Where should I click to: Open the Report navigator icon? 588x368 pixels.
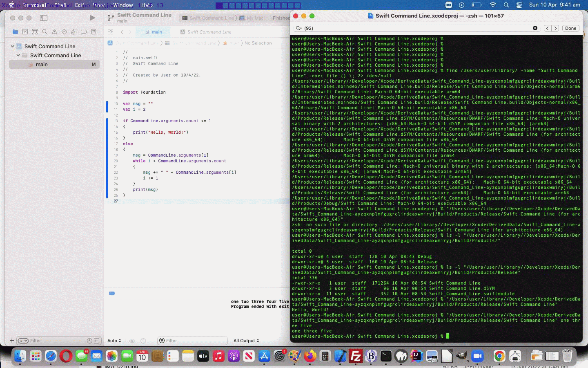[x=94, y=31]
